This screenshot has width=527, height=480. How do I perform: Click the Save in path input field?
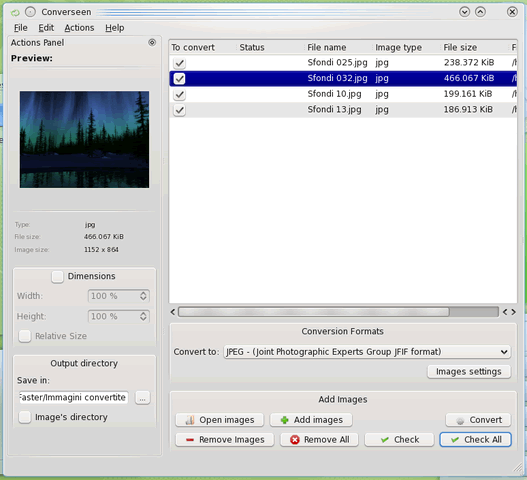click(x=74, y=398)
